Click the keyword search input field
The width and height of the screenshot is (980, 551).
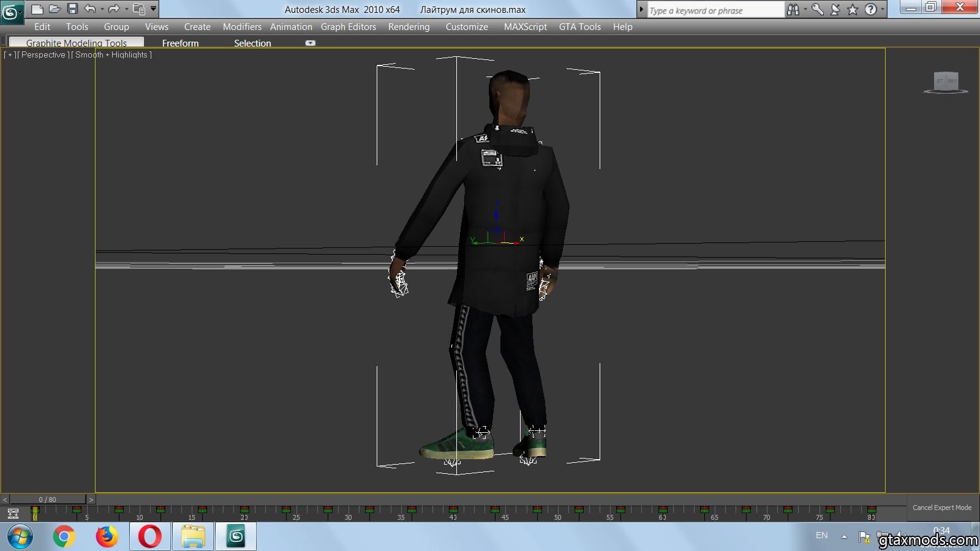click(x=714, y=10)
